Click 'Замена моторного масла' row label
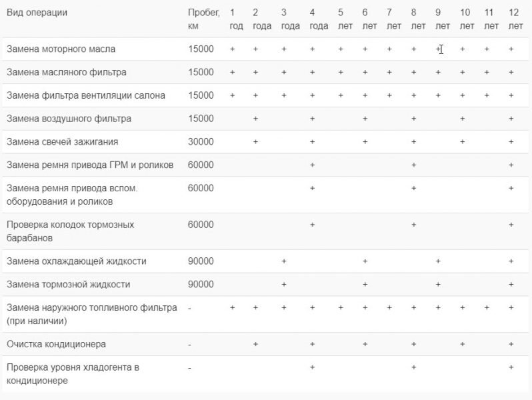Screen dimensions: 532x400 coord(61,49)
